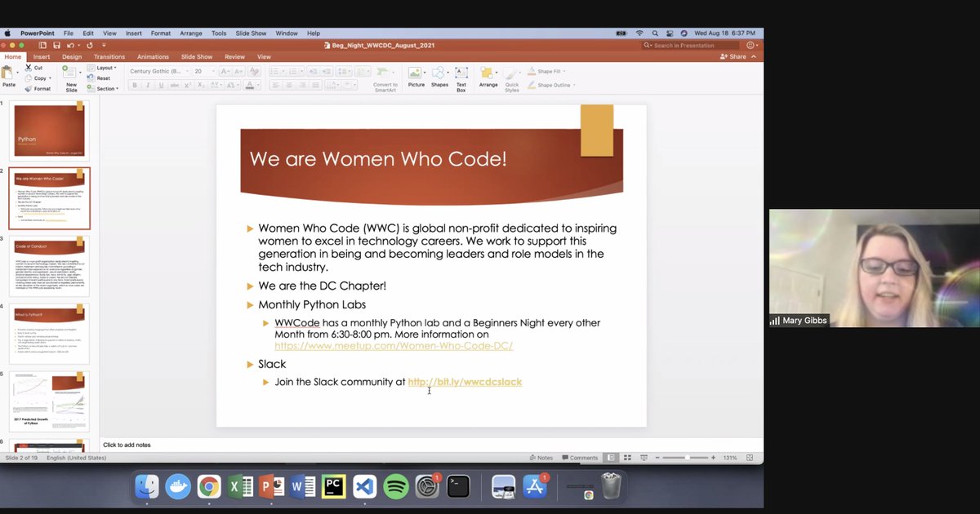Center the paragraph text
The image size is (980, 514).
[289, 85]
